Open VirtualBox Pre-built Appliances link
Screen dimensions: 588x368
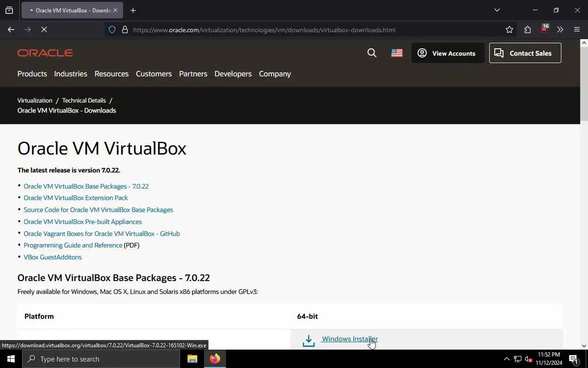(x=83, y=222)
